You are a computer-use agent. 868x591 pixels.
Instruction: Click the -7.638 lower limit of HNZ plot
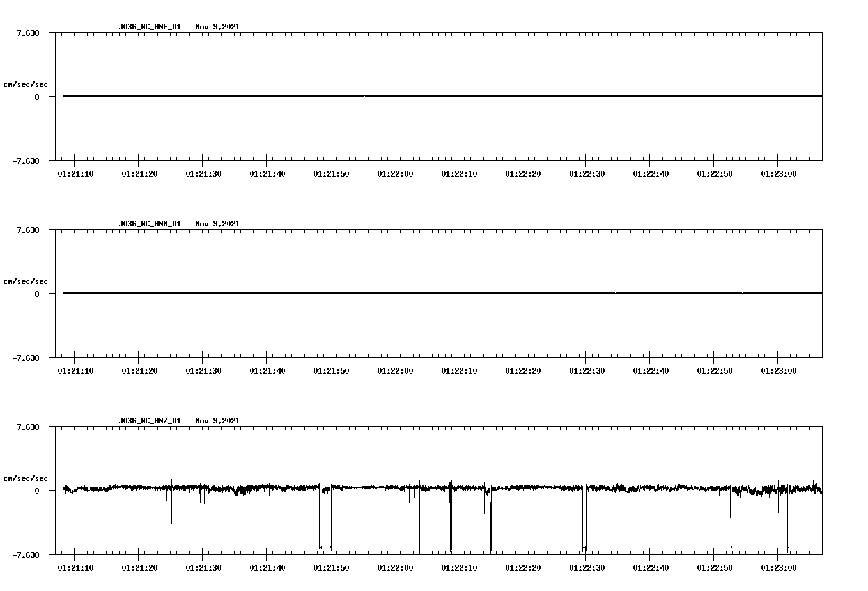(x=26, y=555)
